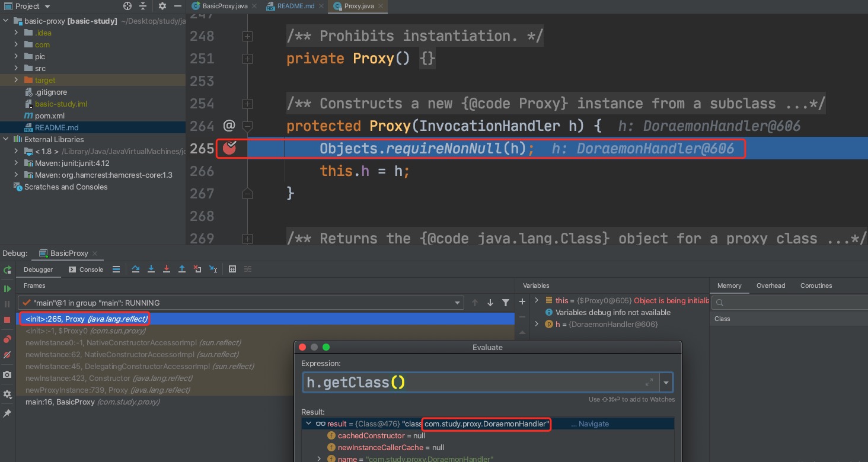The width and height of the screenshot is (868, 462).
Task: Resume program execution in debugger
Action: [x=7, y=288]
